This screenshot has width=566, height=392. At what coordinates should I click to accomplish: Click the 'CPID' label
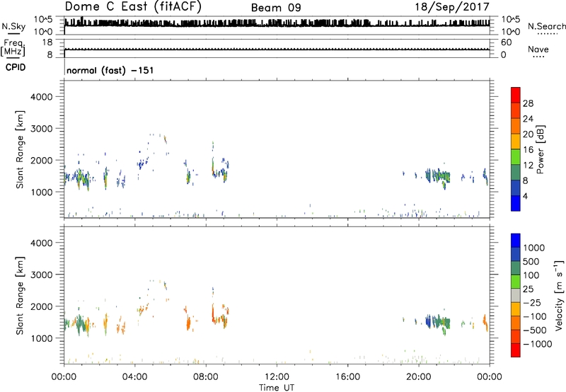pos(16,67)
